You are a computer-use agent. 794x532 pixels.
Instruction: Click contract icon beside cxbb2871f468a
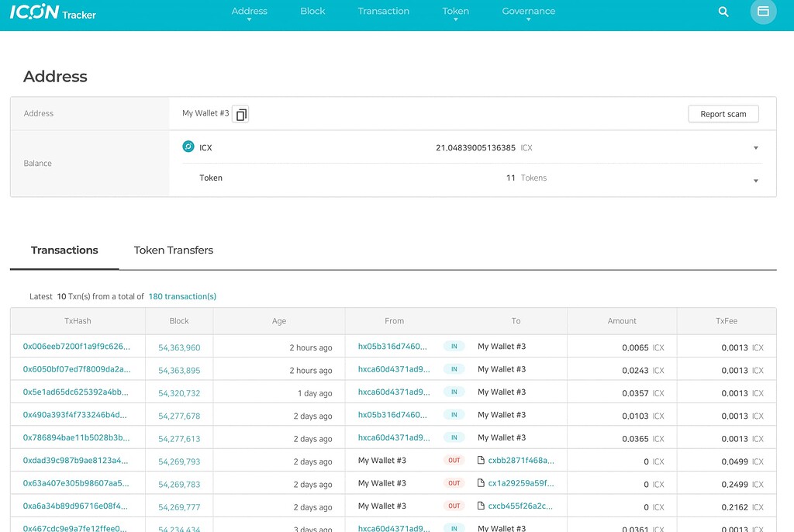[x=479, y=461]
